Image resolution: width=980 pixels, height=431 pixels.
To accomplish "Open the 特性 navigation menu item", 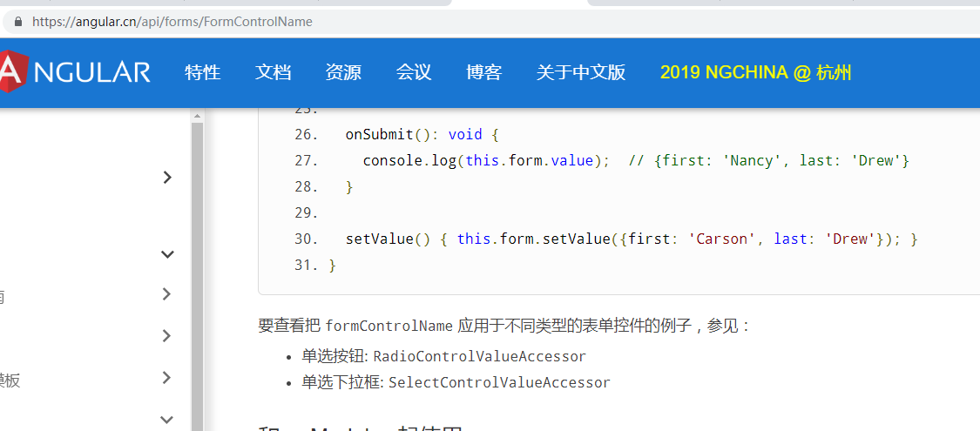I will click(x=202, y=72).
